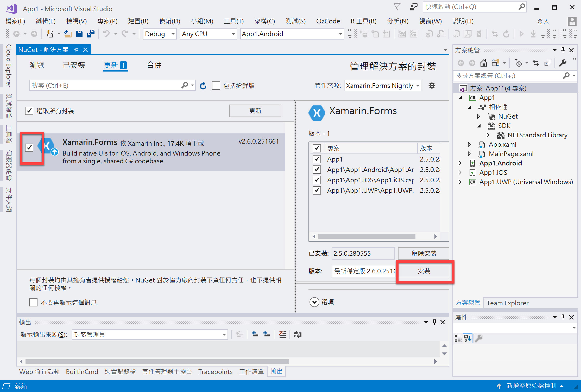Viewport: 581px width, 392px height.
Task: Click Categorized view icon in Properties panel
Action: 458,338
